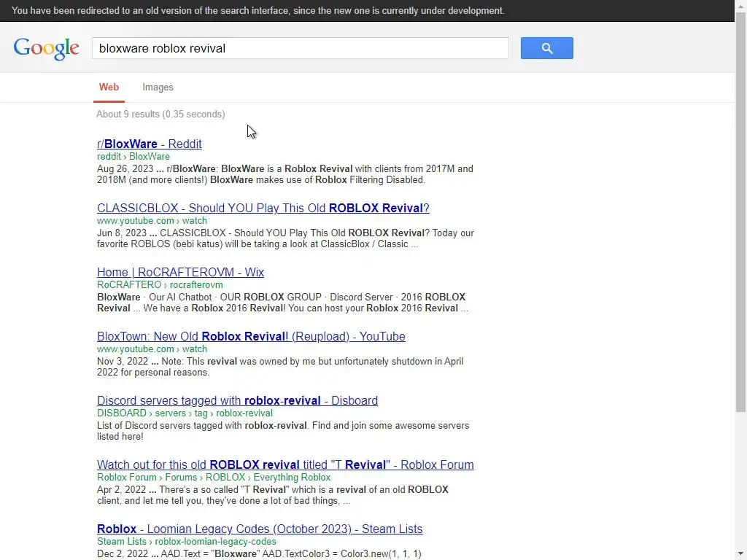This screenshot has height=560, width=747.
Task: Click the Nov 3, 2022 revival shutdown snippet
Action: point(280,367)
